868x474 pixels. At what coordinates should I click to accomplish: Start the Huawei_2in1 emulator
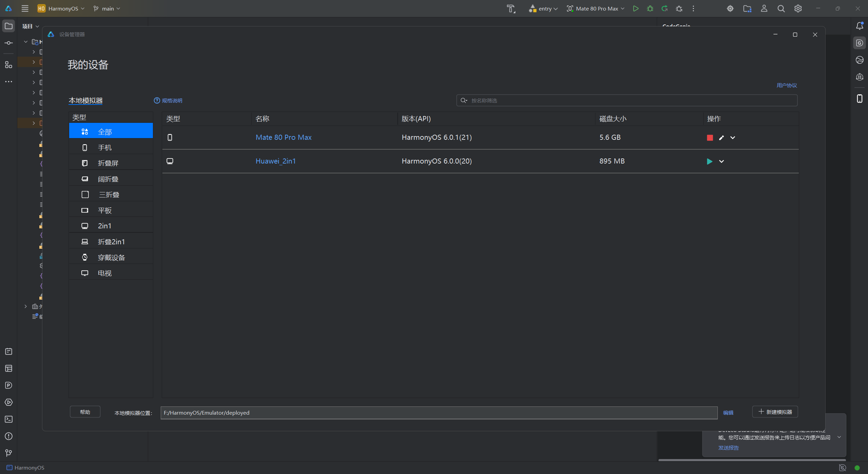tap(709, 161)
